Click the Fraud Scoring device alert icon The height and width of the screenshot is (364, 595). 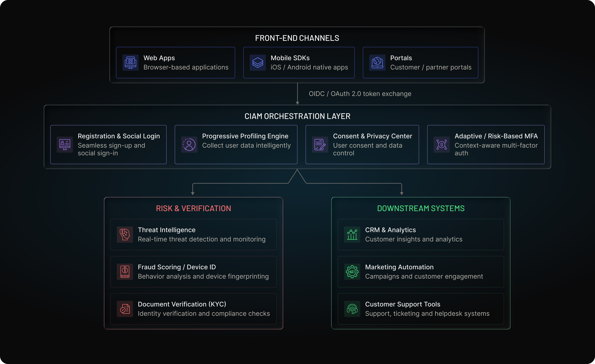tap(125, 272)
